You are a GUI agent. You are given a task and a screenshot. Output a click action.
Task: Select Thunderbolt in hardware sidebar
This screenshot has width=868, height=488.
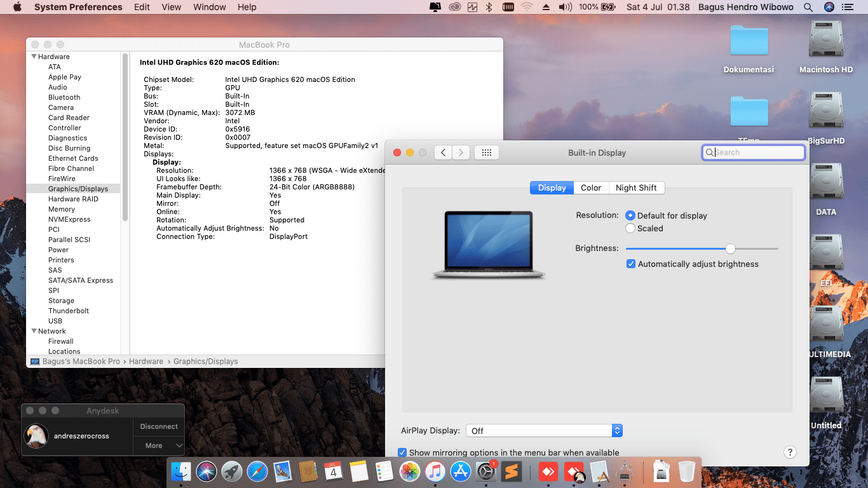(x=69, y=311)
